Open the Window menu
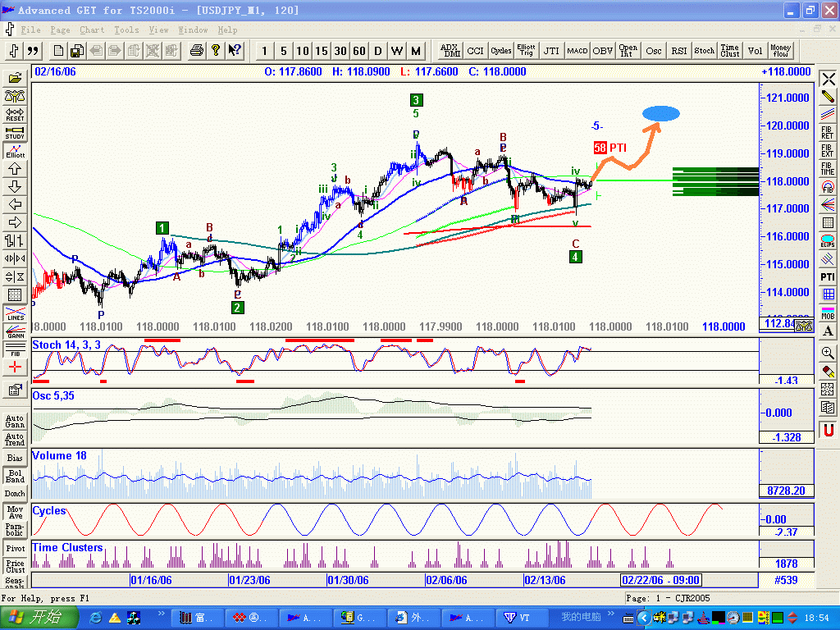Image resolution: width=840 pixels, height=630 pixels. (193, 30)
